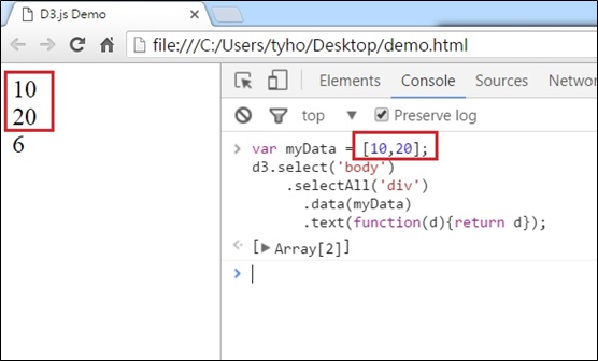Screen dimensions: 598x361
Task: Toggle the device mode icon
Action: click(278, 80)
